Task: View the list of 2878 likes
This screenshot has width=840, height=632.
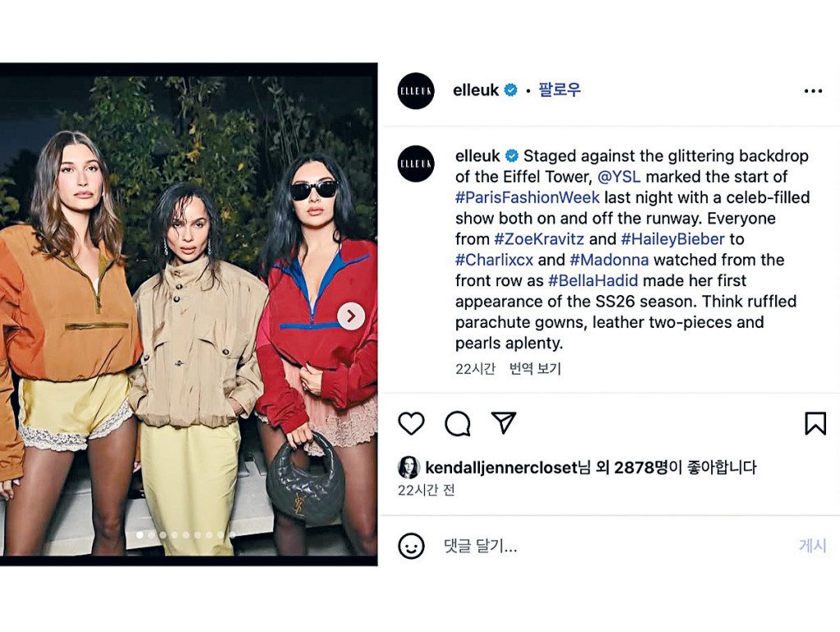Action: pyautogui.click(x=641, y=467)
